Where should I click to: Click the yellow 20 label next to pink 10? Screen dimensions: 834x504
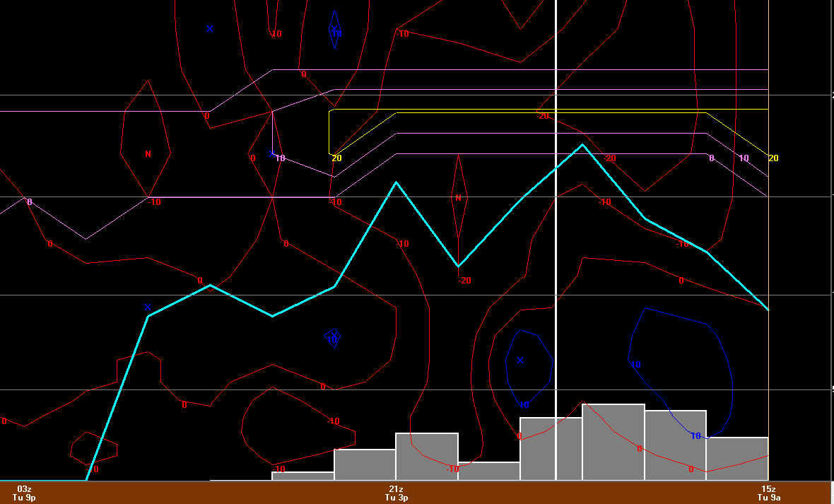pos(336,158)
